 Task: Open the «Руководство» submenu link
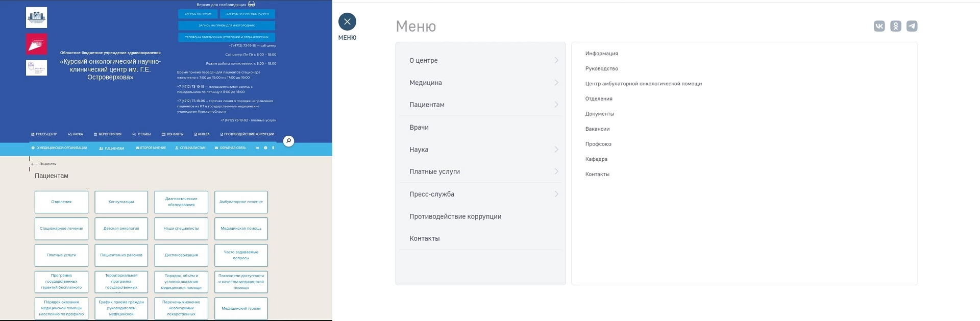[x=601, y=68]
